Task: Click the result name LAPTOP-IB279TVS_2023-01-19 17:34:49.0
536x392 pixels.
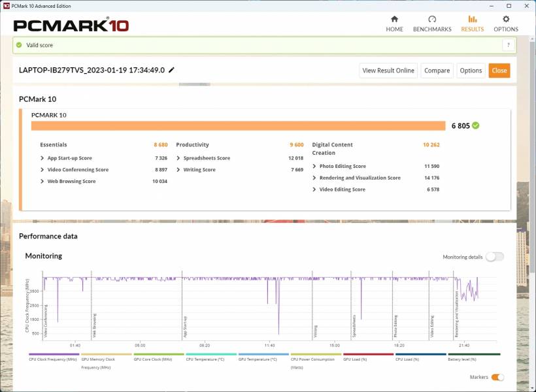Action: pyautogui.click(x=92, y=70)
